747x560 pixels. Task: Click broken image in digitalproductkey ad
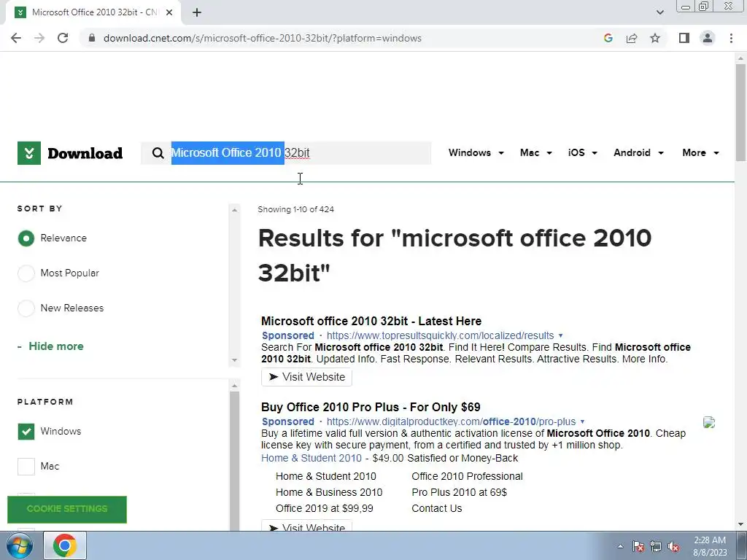(709, 422)
